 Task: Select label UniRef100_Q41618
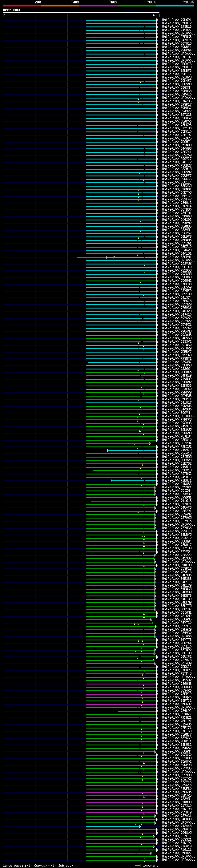176,501
